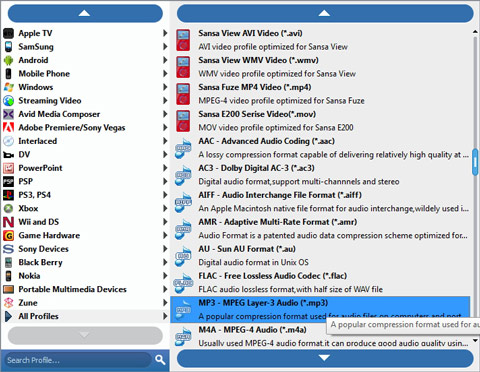
Task: Expand the Apple TV submenu arrow
Action: pyautogui.click(x=165, y=33)
